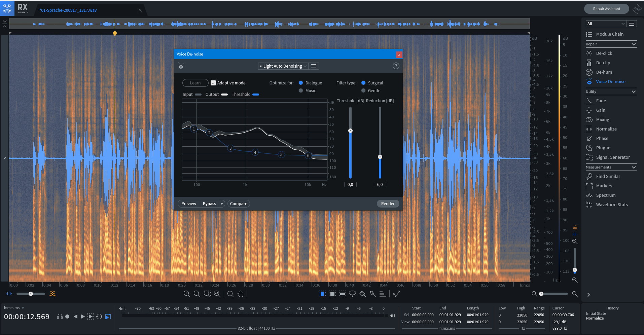Click the Reduction slider handle
The image size is (644, 335).
coord(380,157)
